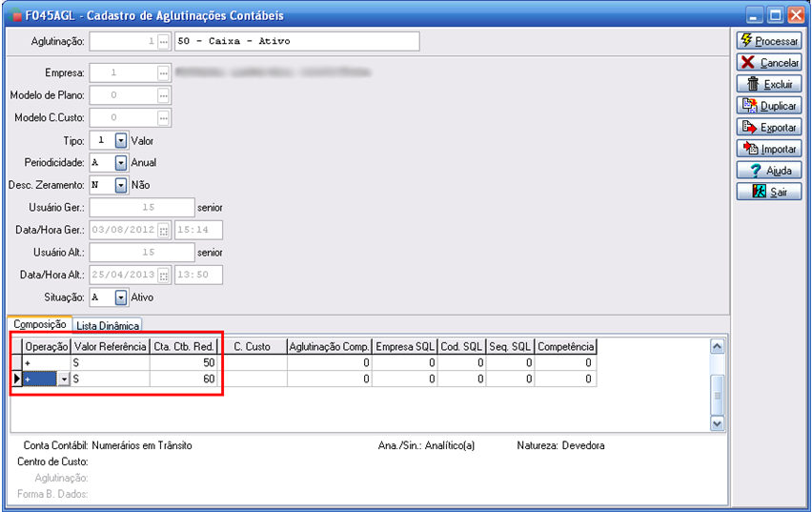812x512 pixels.
Task: Select cell with account value 50
Action: point(184,362)
